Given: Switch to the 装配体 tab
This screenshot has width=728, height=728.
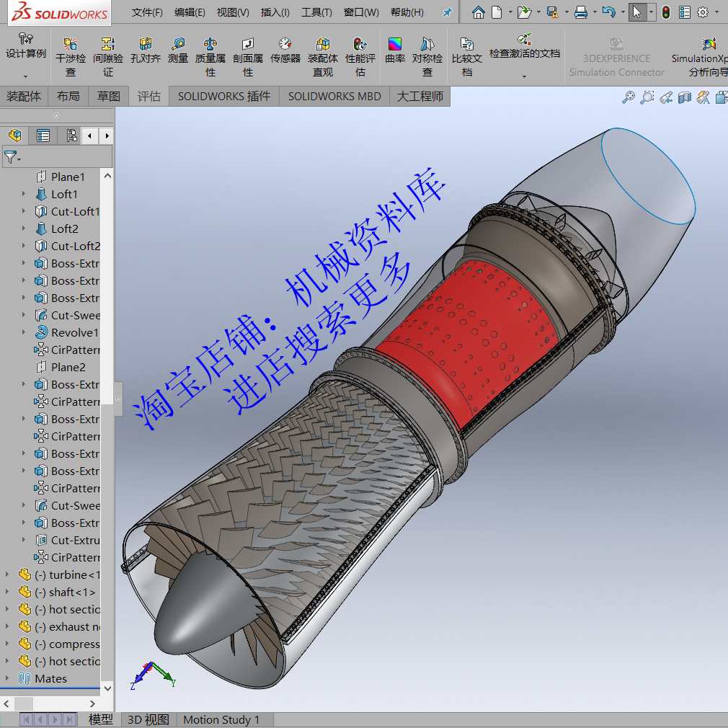Looking at the screenshot, I should click(24, 97).
